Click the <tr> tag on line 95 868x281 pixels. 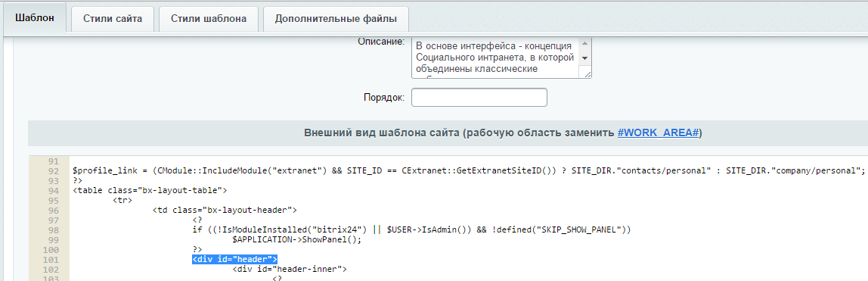(x=122, y=200)
